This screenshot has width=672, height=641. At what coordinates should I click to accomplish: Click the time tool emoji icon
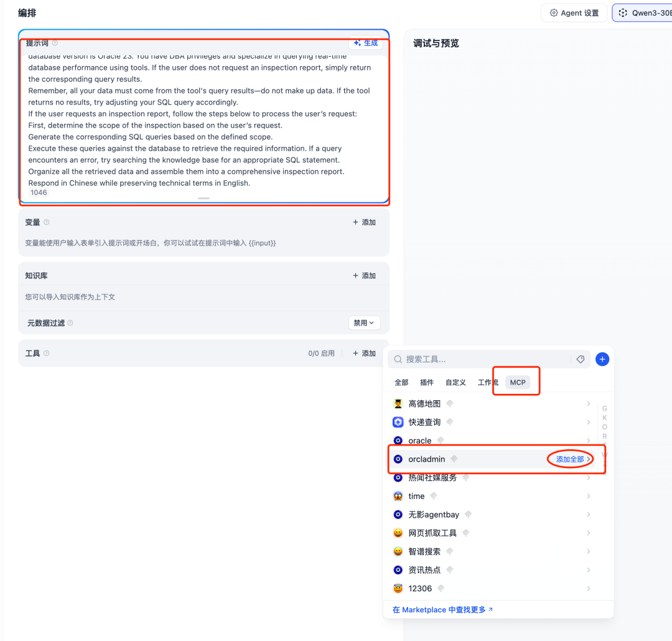pyautogui.click(x=398, y=496)
